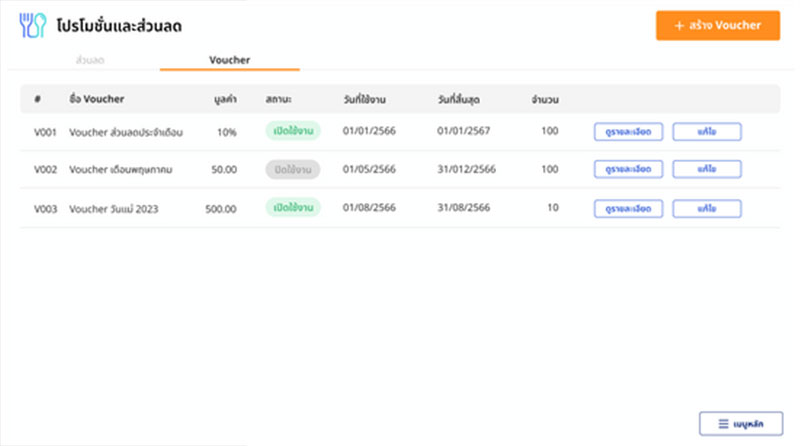View details (ดูรายละเอียด) for voucher V001
This screenshot has height=446, width=800.
click(628, 131)
